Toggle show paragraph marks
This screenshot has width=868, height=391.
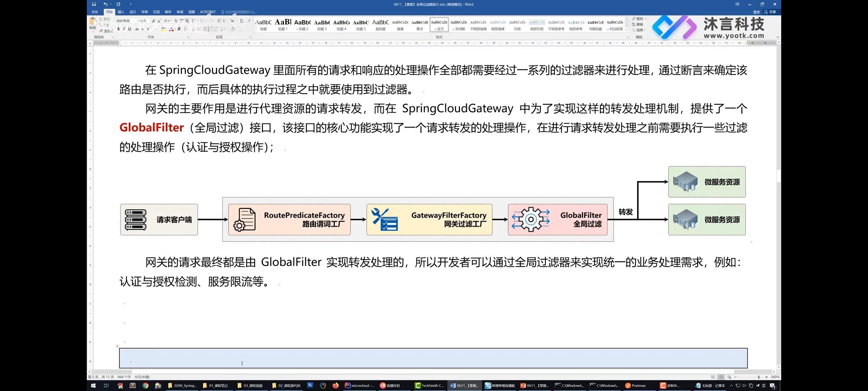(x=249, y=21)
